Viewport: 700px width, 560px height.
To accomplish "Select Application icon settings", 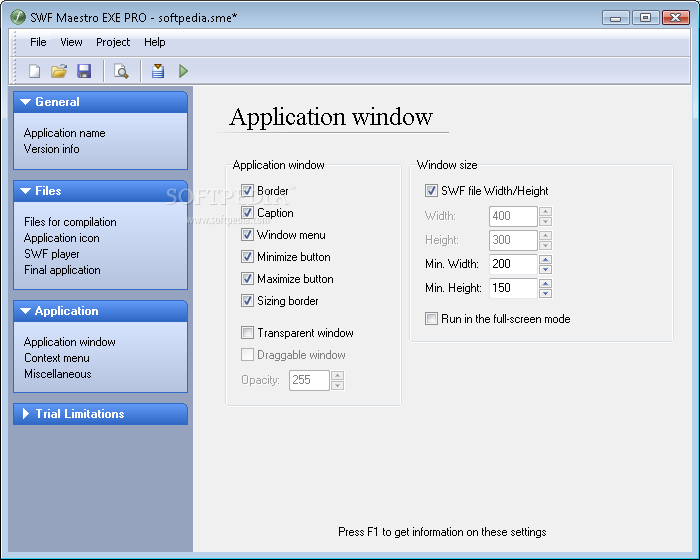I will pyautogui.click(x=62, y=238).
